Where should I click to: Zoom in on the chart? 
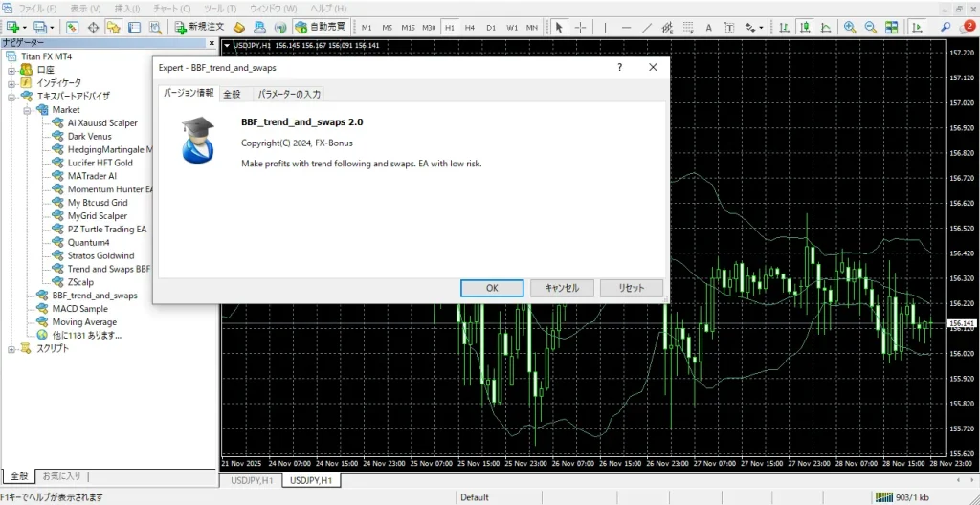click(849, 27)
